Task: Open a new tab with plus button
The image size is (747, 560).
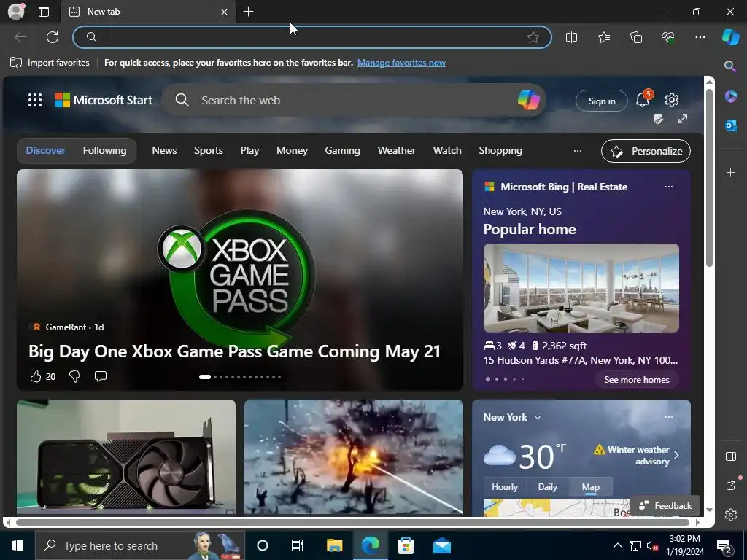Action: coord(248,12)
